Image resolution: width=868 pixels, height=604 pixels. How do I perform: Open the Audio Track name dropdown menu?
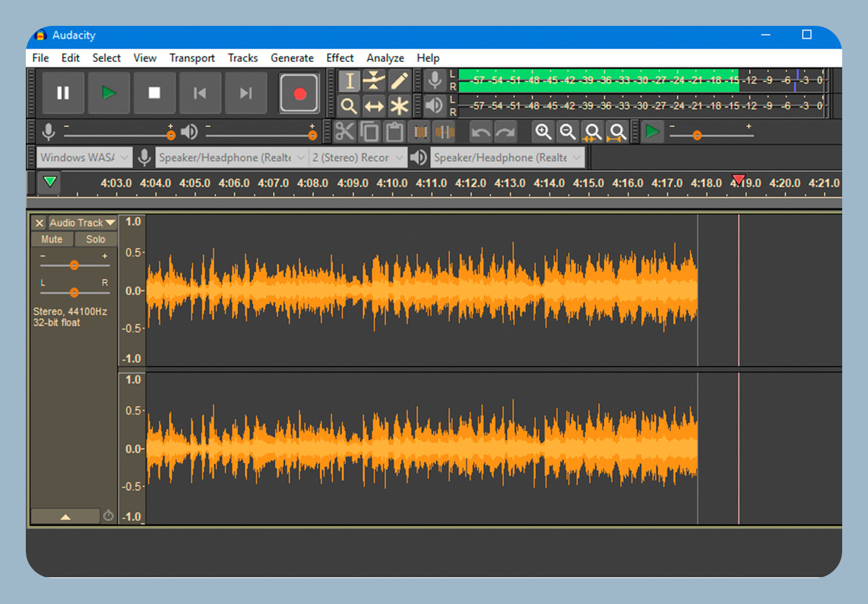82,222
